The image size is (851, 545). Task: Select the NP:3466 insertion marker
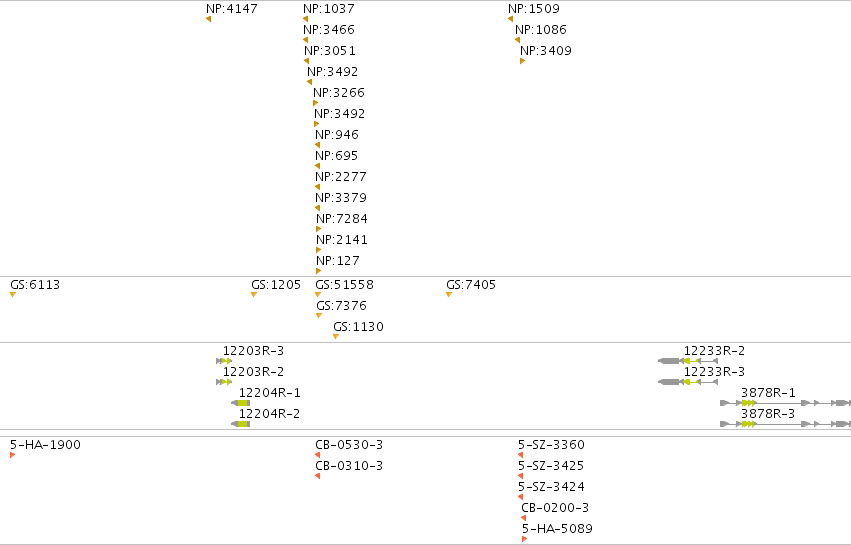point(306,40)
